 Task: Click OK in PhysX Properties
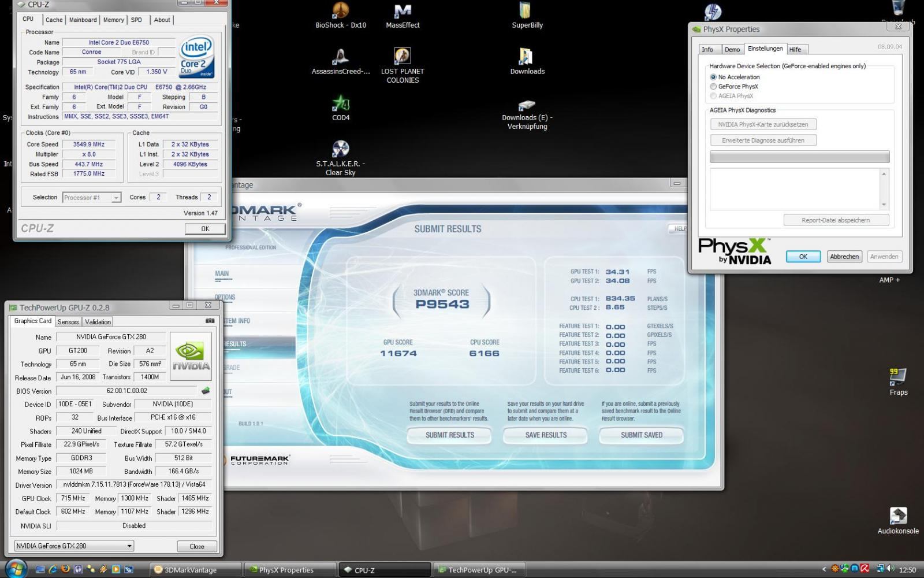coord(803,257)
